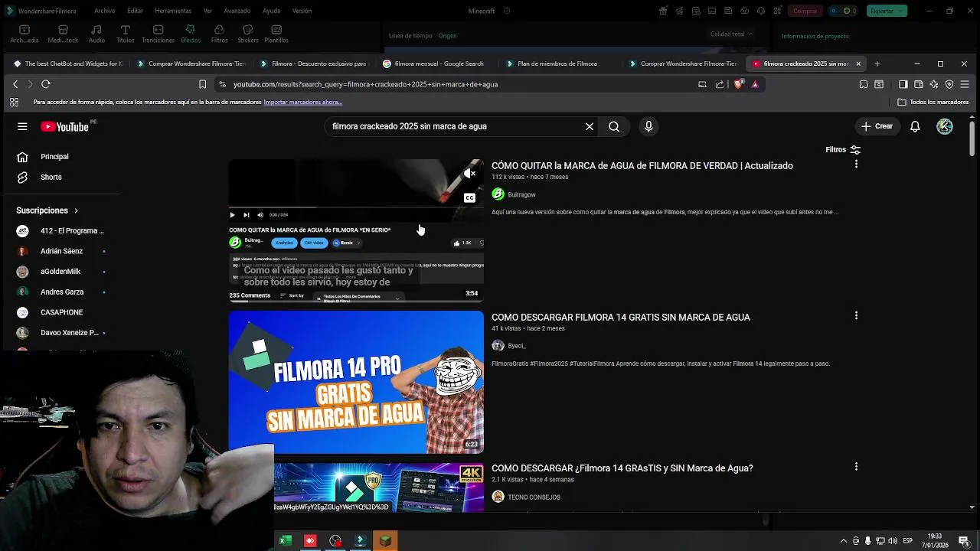Click the YouTube logo
Image resolution: width=980 pixels, height=551 pixels.
[65, 127]
